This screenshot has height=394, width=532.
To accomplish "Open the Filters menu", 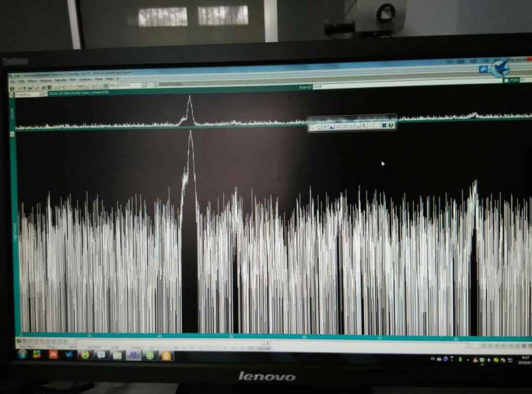I will [33, 81].
